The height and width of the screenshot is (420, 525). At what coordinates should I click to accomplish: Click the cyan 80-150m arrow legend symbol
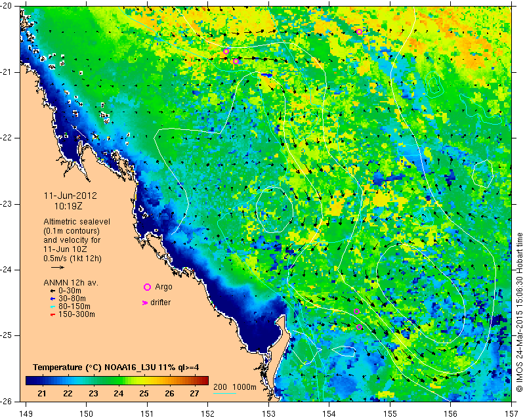pyautogui.click(x=52, y=306)
